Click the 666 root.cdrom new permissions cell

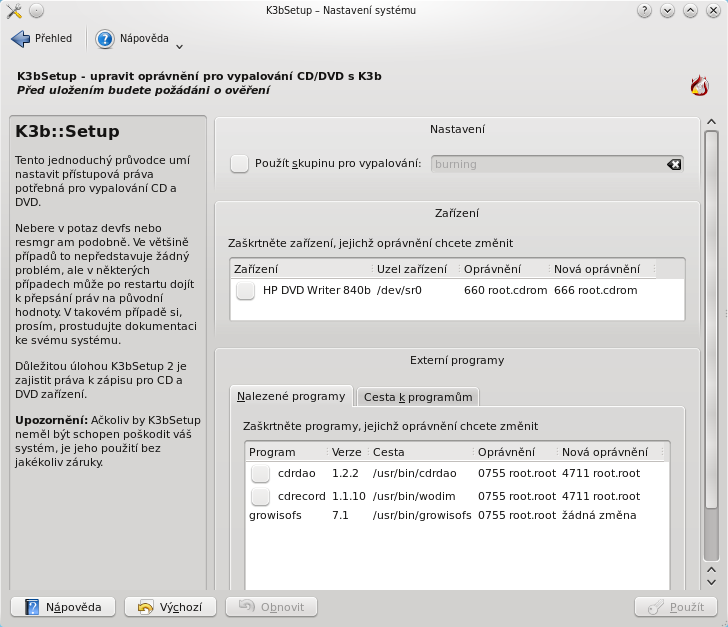pyautogui.click(x=596, y=291)
